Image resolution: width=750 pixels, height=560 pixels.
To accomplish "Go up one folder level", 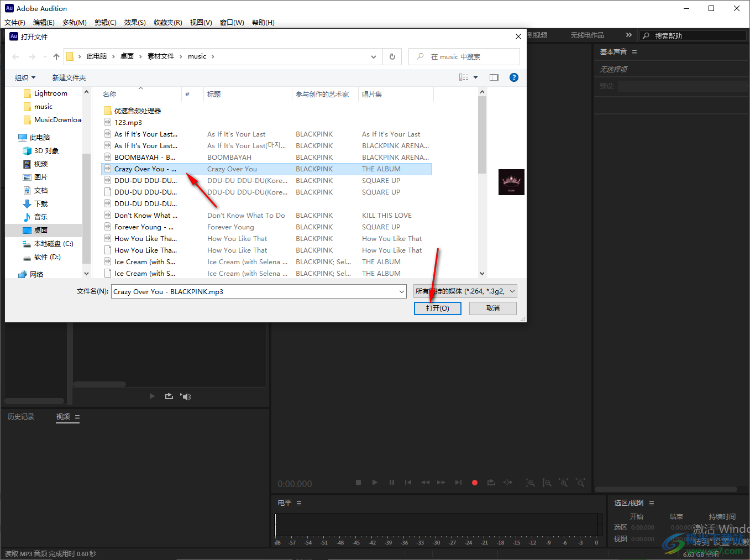I will pyautogui.click(x=56, y=57).
